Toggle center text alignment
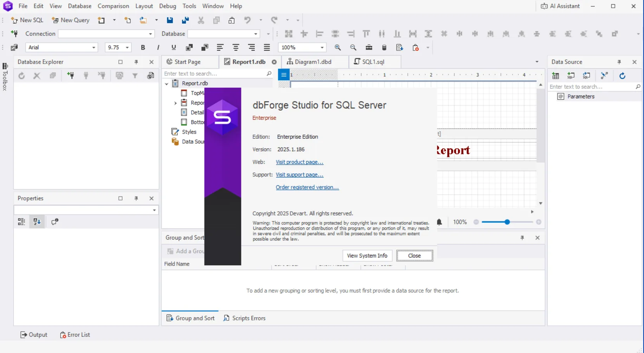Image resolution: width=644 pixels, height=353 pixels. pyautogui.click(x=235, y=47)
